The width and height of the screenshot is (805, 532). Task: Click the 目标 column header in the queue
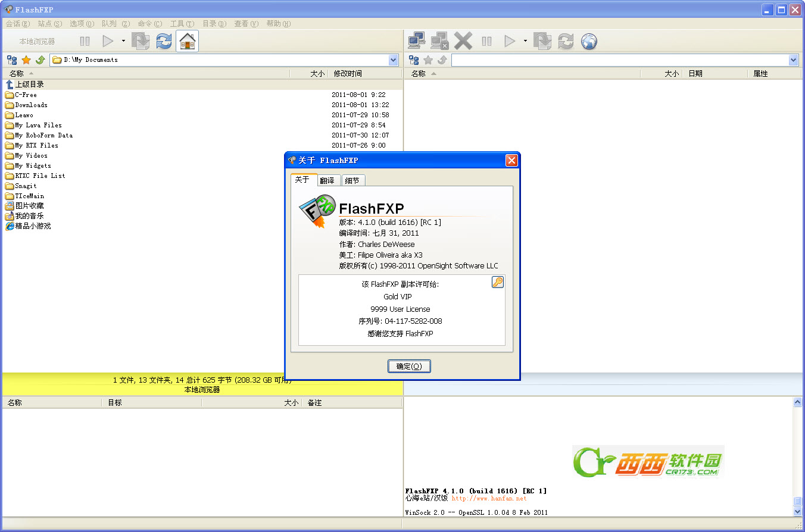pyautogui.click(x=152, y=403)
